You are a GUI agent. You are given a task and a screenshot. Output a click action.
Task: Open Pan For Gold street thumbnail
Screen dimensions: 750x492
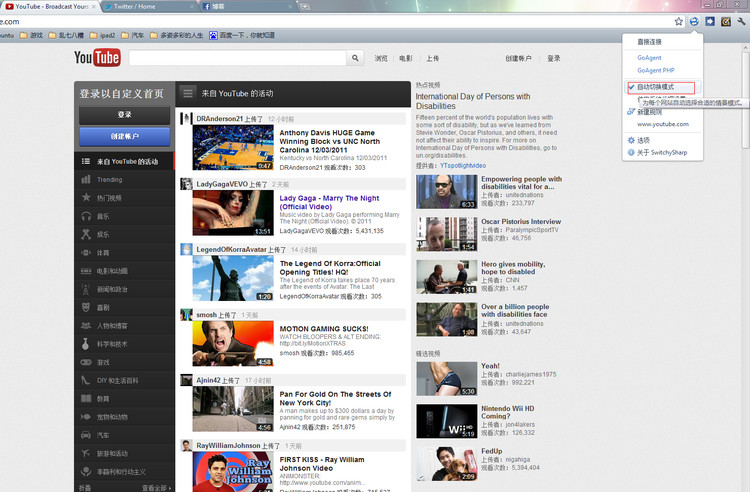(233, 409)
